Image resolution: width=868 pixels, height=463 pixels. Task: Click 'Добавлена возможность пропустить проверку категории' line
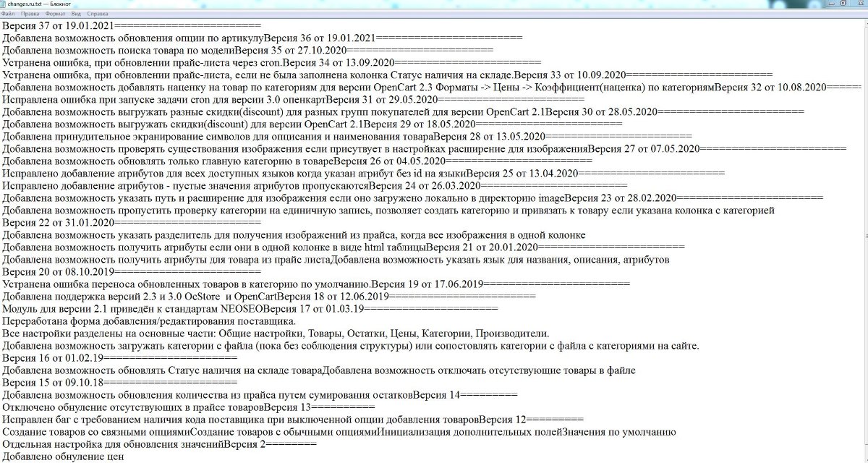click(389, 210)
